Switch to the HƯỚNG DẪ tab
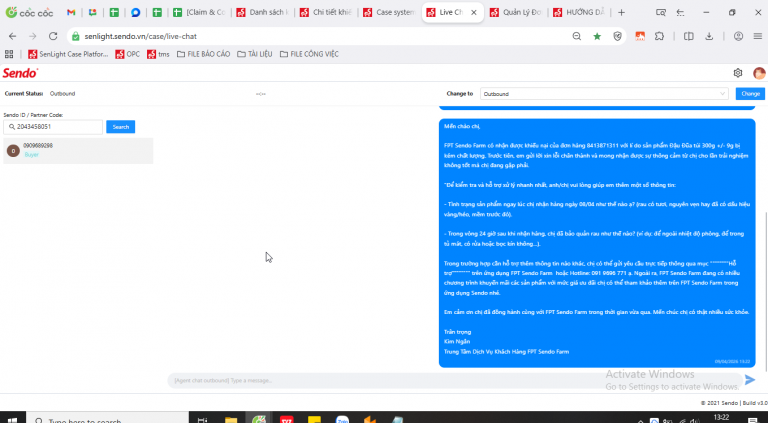The height and width of the screenshot is (423, 768). point(580,13)
